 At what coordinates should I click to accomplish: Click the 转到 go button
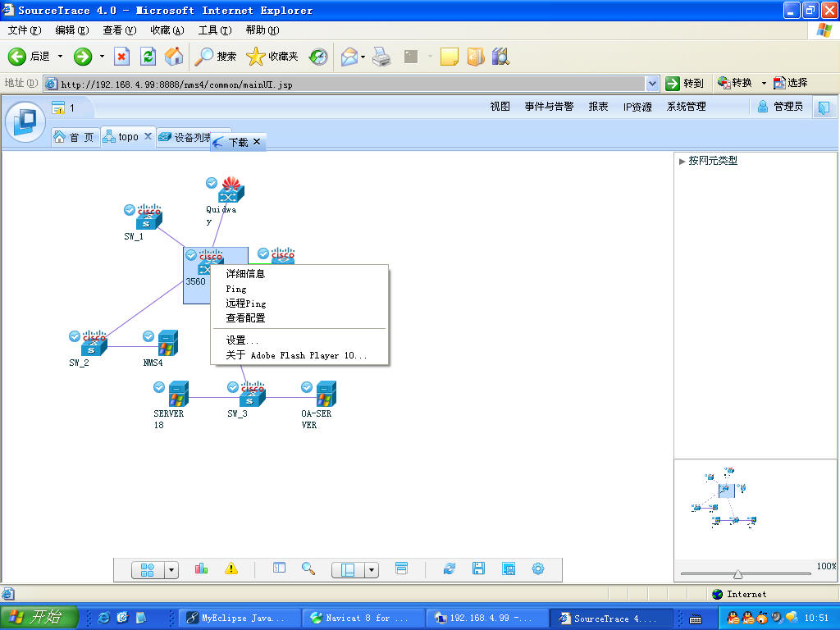[x=685, y=83]
